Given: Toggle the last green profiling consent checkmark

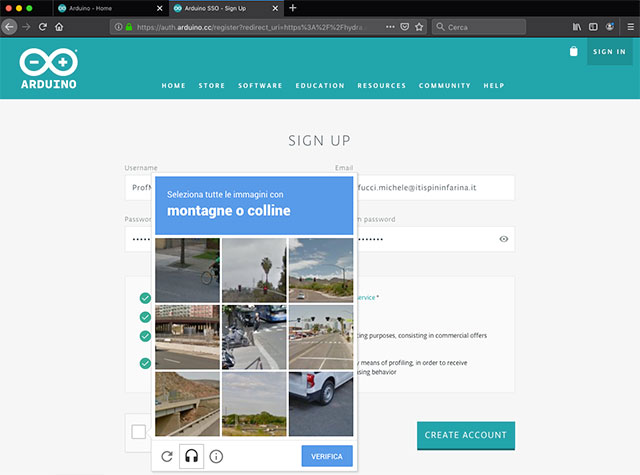Looking at the screenshot, I should [x=145, y=363].
